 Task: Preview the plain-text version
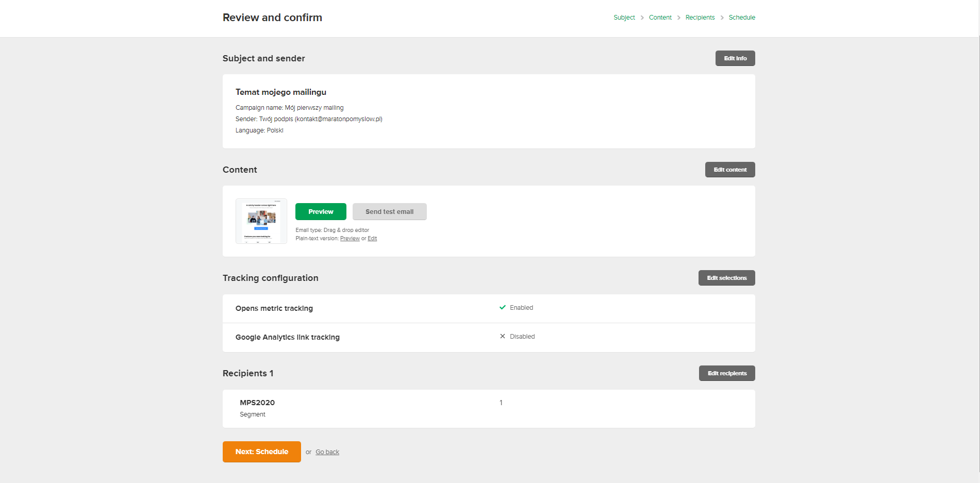point(350,238)
